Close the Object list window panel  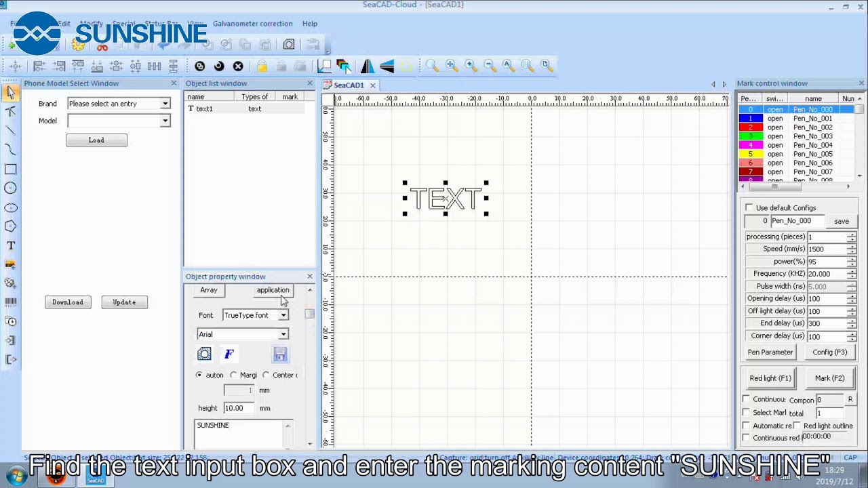[x=310, y=83]
